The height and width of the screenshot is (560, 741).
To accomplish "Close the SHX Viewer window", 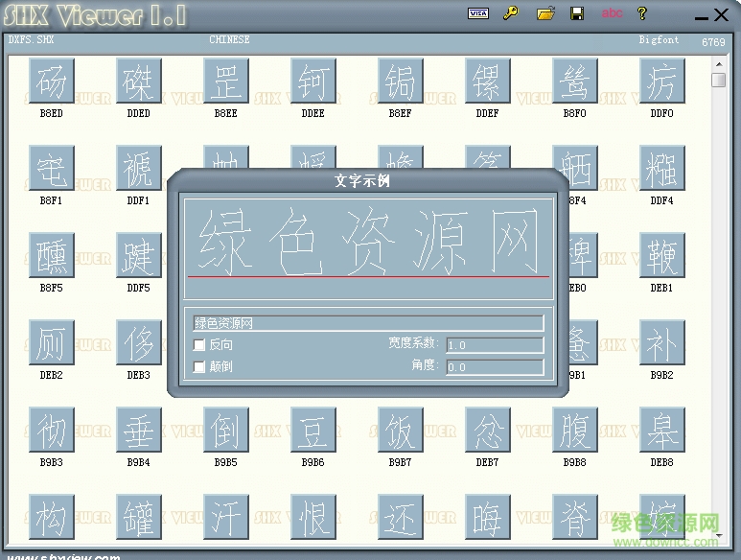I will click(x=721, y=15).
